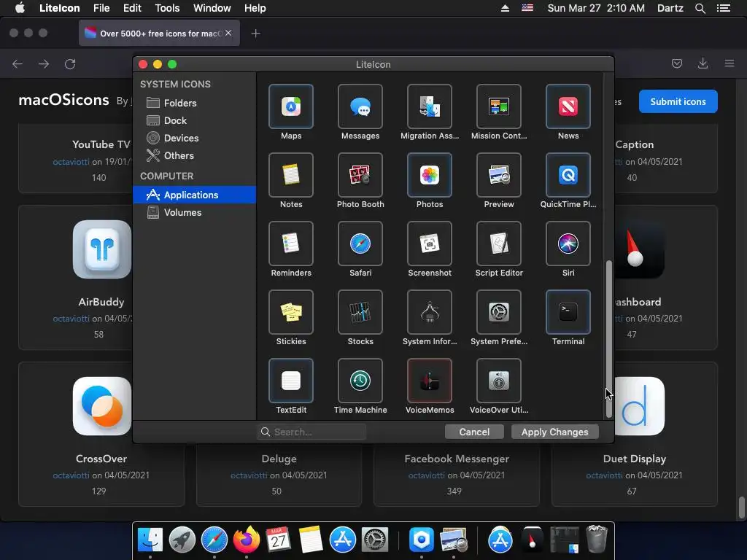Reload the browser page
The width and height of the screenshot is (747, 560).
click(70, 64)
